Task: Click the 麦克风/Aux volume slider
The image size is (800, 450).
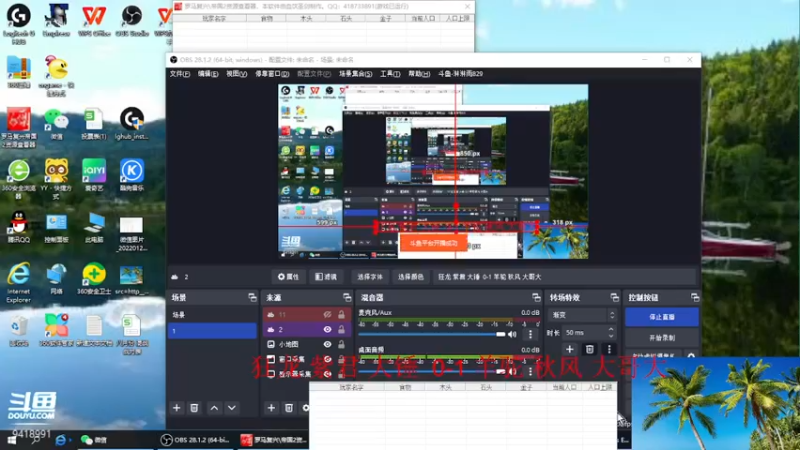Action: coord(432,334)
